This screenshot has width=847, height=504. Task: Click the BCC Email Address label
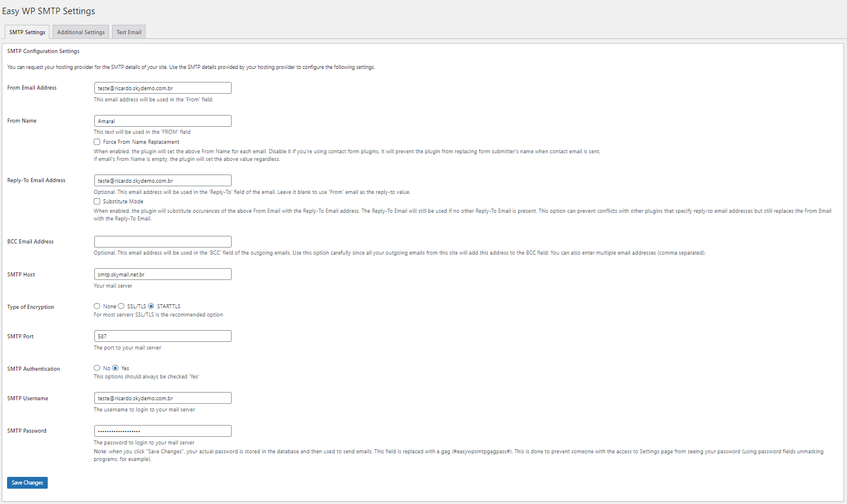(x=30, y=242)
